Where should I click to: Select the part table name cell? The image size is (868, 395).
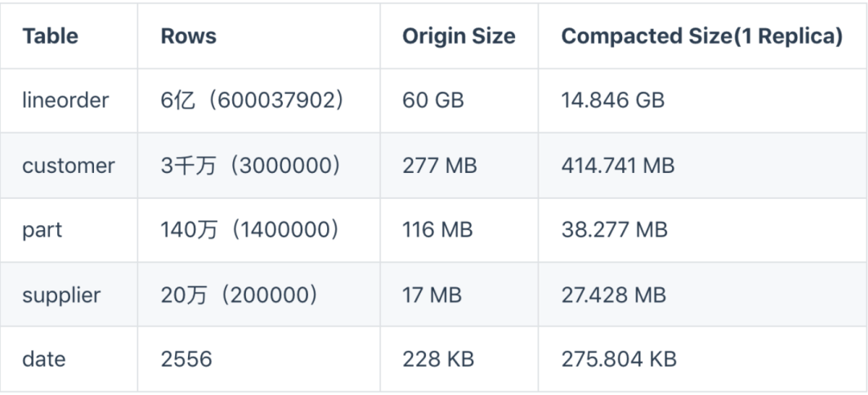[x=42, y=230]
